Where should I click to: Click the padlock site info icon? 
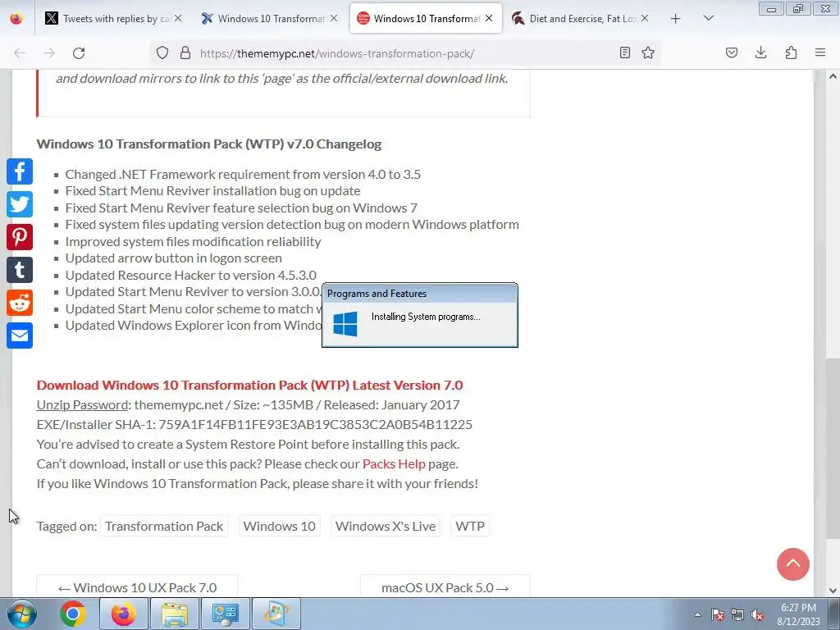click(185, 53)
